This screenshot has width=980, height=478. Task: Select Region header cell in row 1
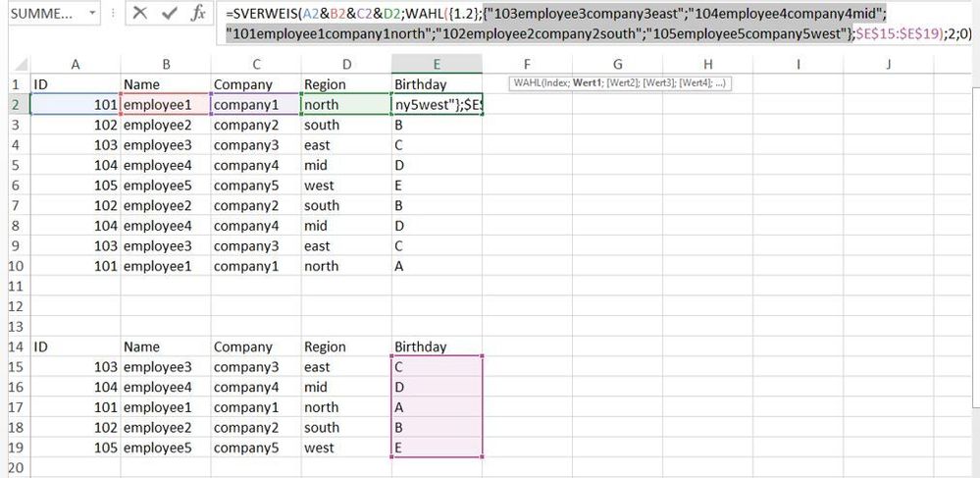pos(347,84)
